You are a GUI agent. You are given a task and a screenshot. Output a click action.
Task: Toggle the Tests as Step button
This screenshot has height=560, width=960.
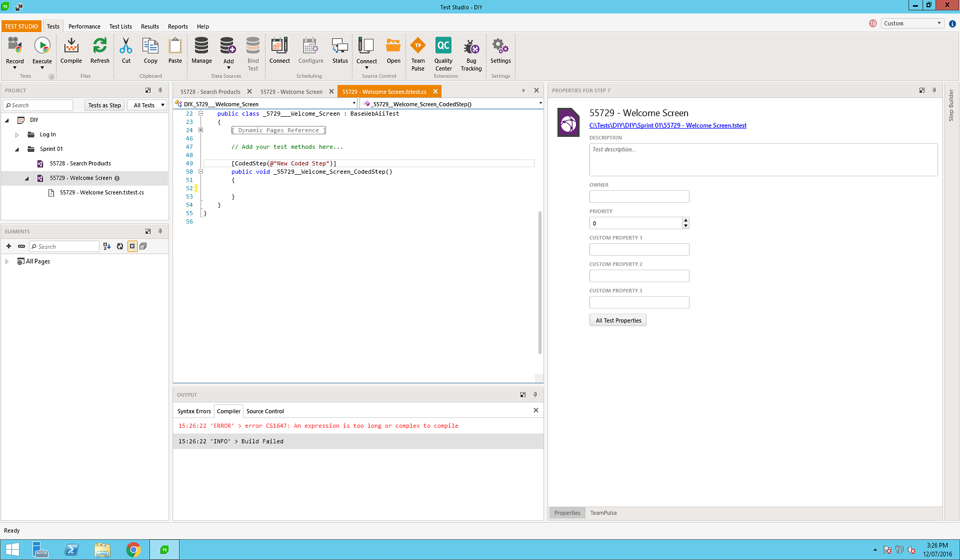[x=104, y=105]
